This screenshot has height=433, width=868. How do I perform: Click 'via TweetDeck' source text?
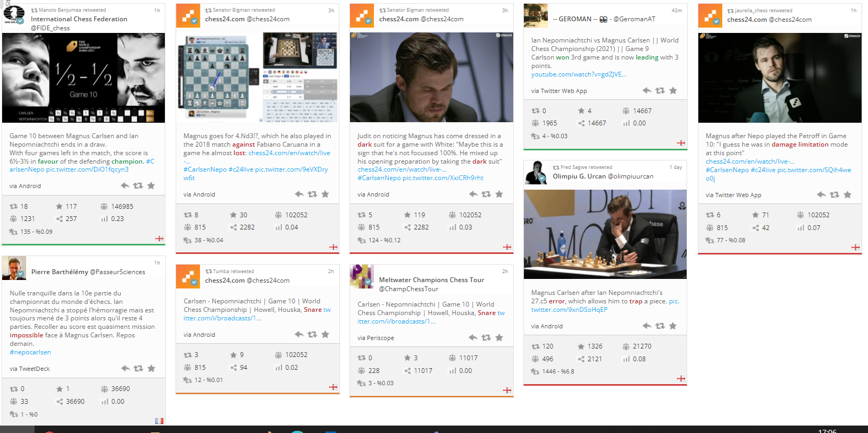tap(30, 369)
